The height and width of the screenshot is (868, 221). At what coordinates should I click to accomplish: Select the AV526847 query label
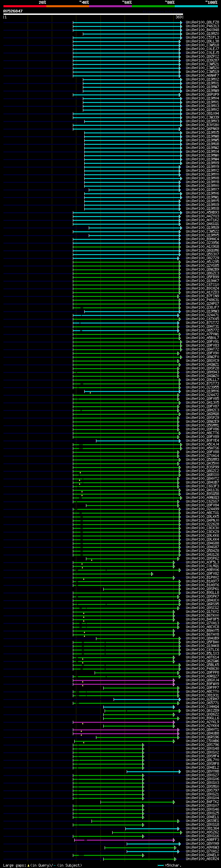(13, 11)
